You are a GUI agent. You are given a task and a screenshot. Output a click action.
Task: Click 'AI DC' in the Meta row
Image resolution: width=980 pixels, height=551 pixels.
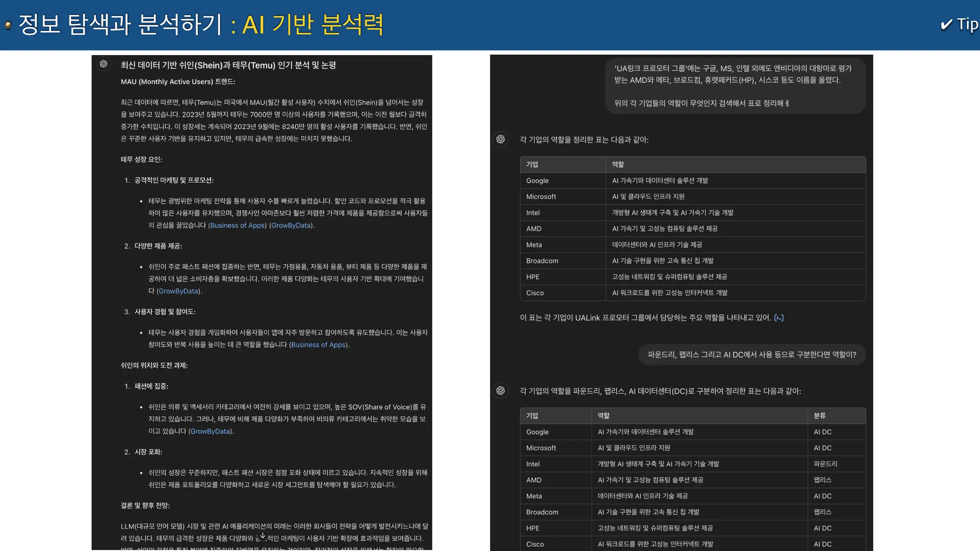click(x=823, y=496)
